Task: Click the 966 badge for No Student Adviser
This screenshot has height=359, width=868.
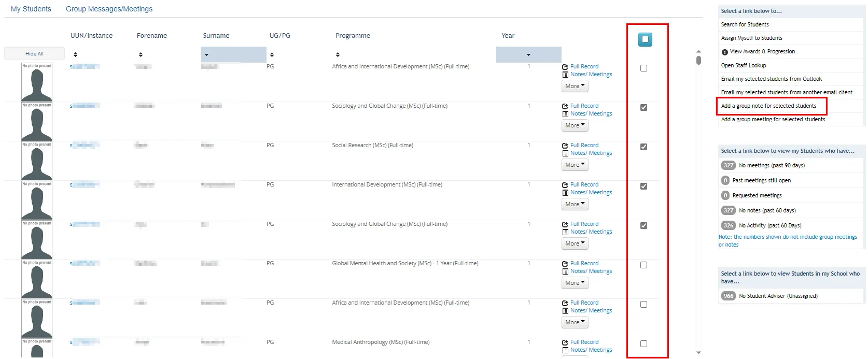Action: coord(729,296)
